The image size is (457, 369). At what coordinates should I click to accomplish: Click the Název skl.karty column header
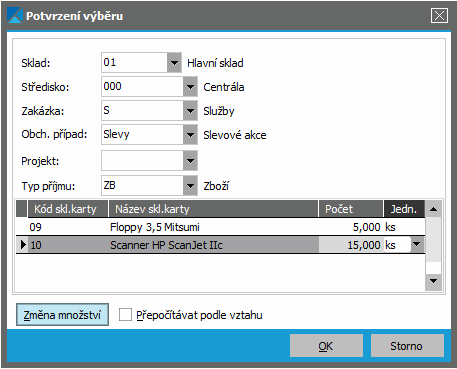pos(213,209)
